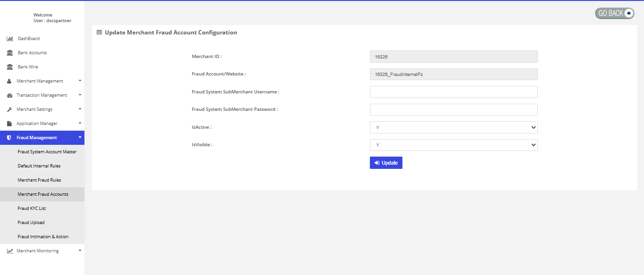Expand the Transaction Management menu arrow

click(80, 95)
